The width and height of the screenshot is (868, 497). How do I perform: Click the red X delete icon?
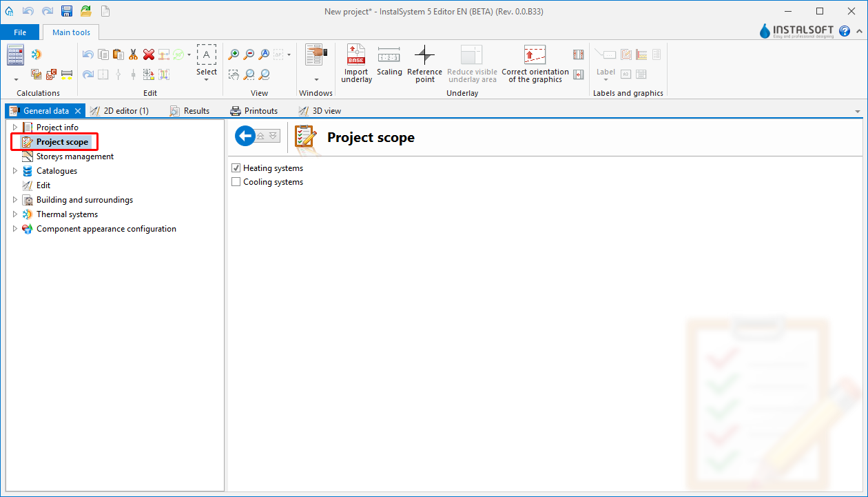(x=149, y=54)
